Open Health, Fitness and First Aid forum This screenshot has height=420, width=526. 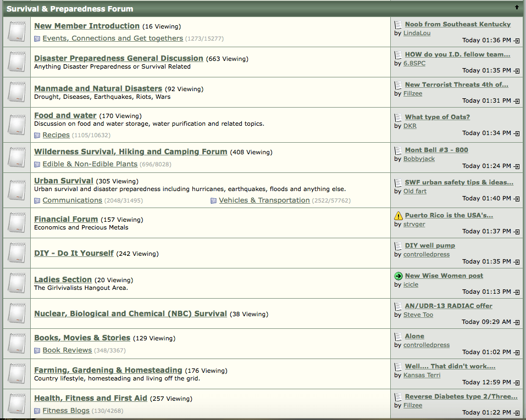pyautogui.click(x=91, y=398)
